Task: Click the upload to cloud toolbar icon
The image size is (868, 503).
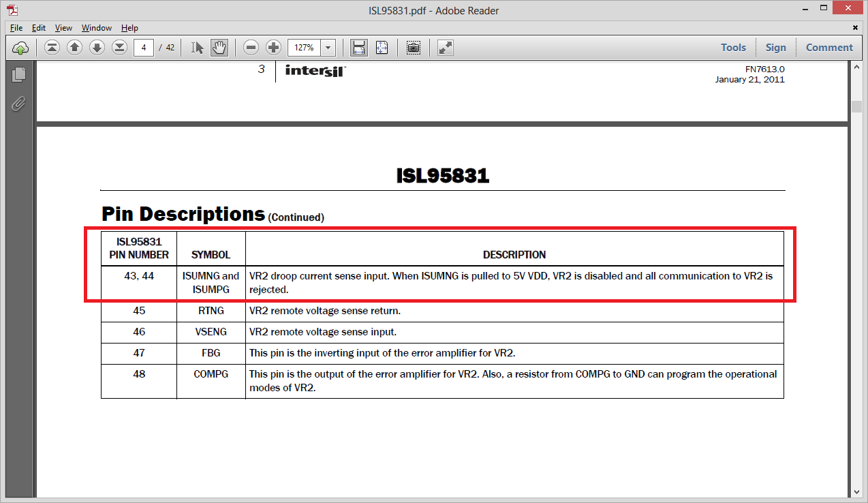Action: tap(20, 48)
